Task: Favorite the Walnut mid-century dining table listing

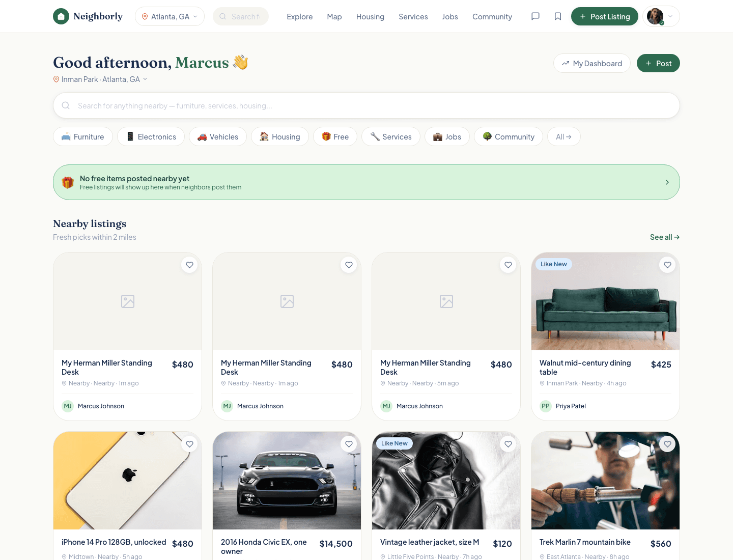Action: click(667, 265)
